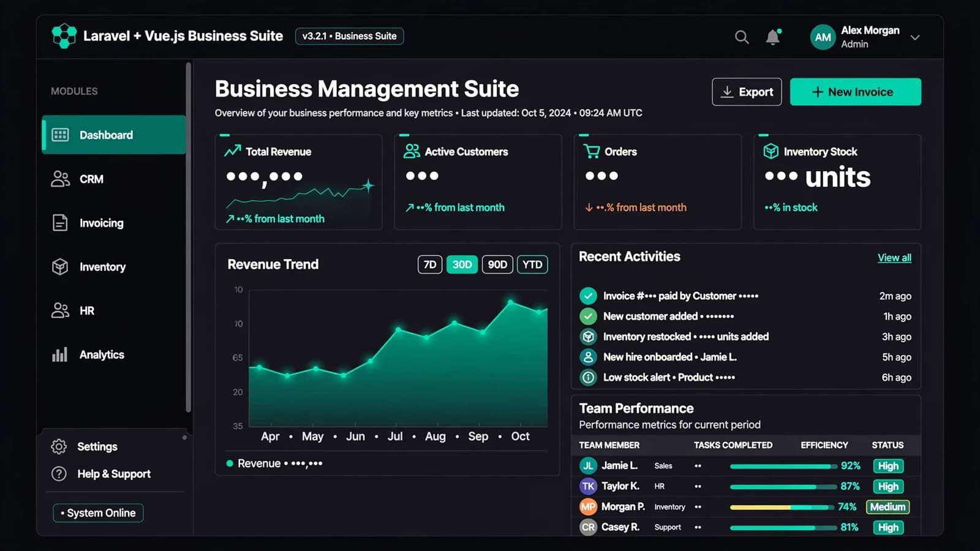
Task: Open search with the magnifier icon
Action: (742, 37)
